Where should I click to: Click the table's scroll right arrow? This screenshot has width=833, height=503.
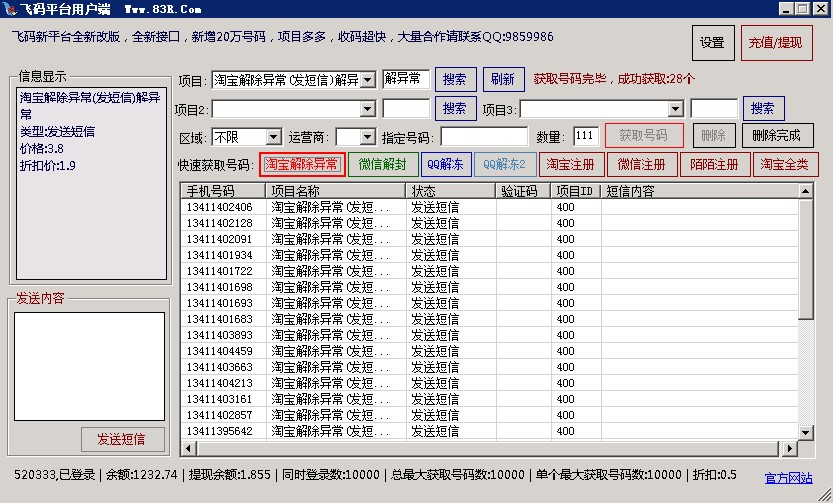(x=789, y=449)
